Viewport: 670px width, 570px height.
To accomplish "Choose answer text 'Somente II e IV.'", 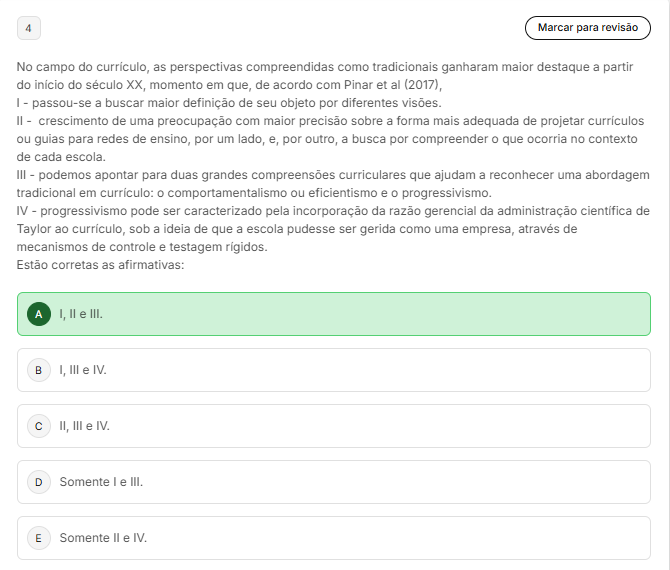I will point(103,538).
